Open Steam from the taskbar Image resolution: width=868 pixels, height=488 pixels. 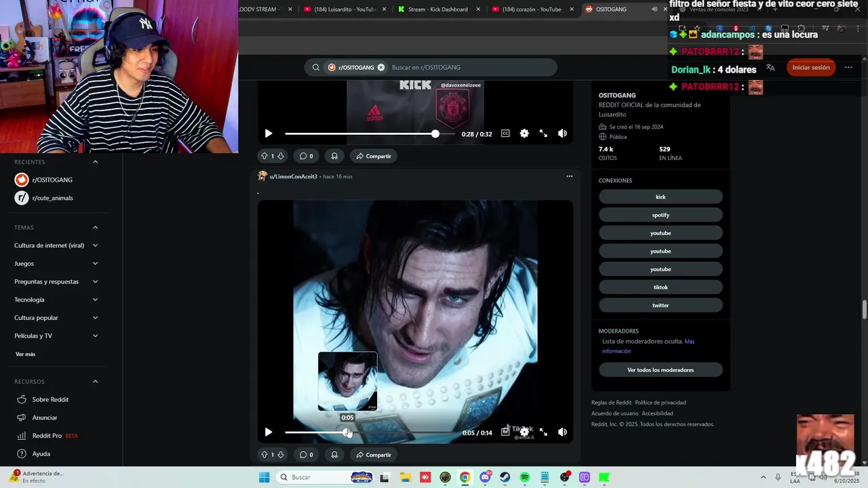click(505, 477)
